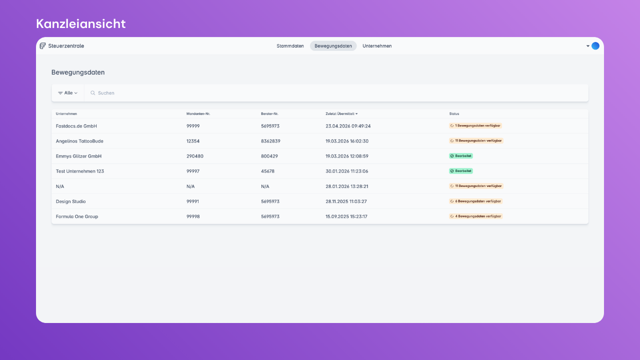Image resolution: width=640 pixels, height=360 pixels.
Task: Open the Unternehmen tab
Action: (x=377, y=46)
